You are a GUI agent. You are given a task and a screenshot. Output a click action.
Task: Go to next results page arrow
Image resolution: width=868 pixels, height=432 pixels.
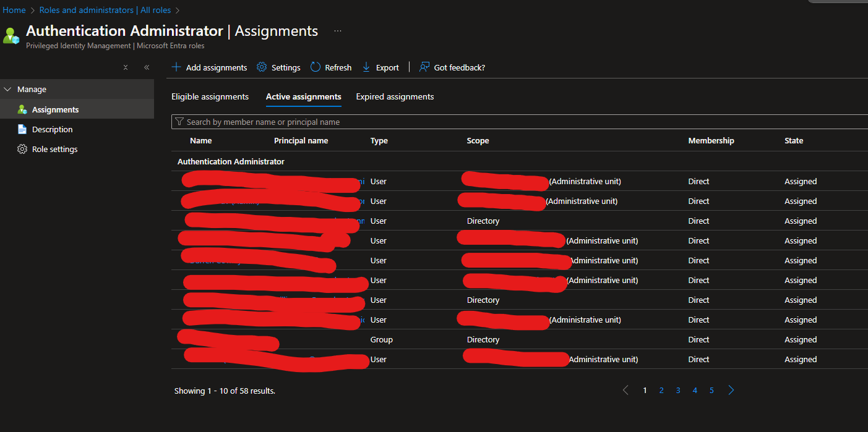pyautogui.click(x=731, y=390)
